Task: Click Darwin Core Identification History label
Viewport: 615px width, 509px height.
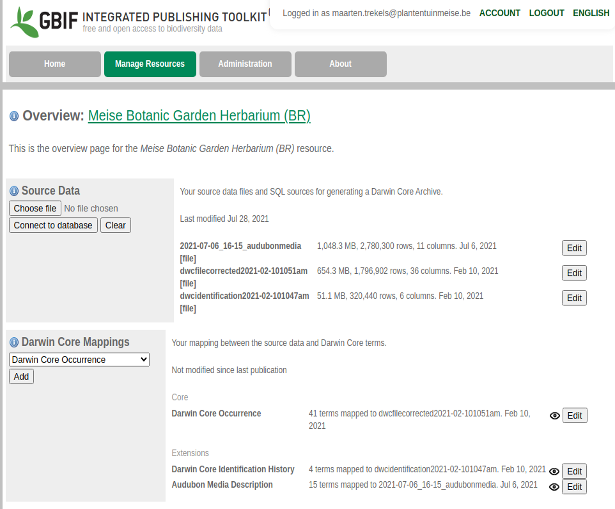Action: [233, 469]
